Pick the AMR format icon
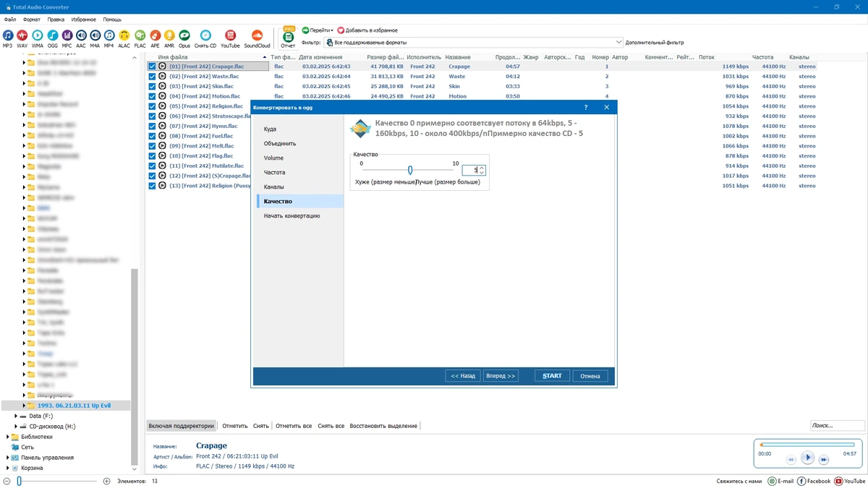The height and width of the screenshot is (488, 868). click(x=169, y=35)
